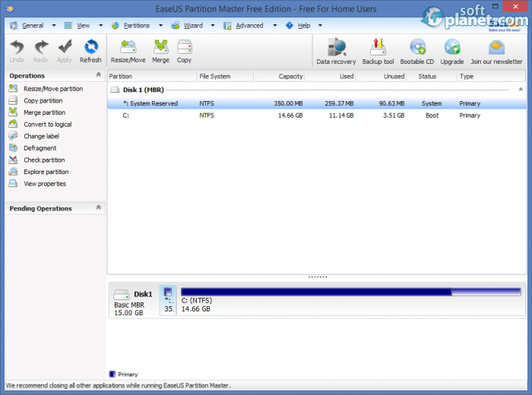The image size is (532, 395).
Task: Choose Copy partition in Operations
Action: [x=43, y=101]
